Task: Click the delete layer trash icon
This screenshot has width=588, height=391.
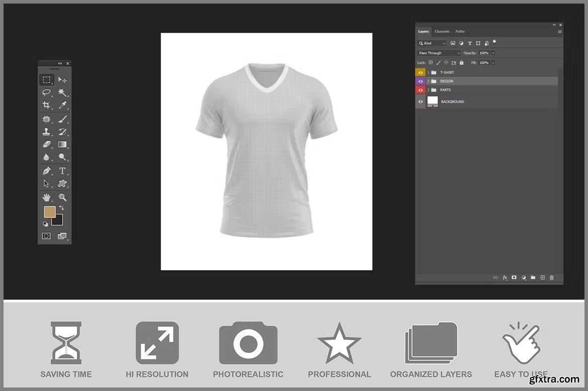Action: (x=551, y=278)
